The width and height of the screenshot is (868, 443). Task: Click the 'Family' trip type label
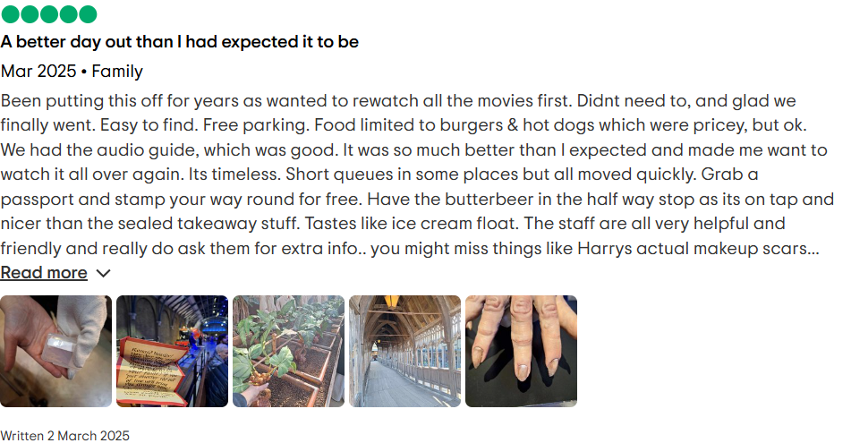pyautogui.click(x=117, y=72)
